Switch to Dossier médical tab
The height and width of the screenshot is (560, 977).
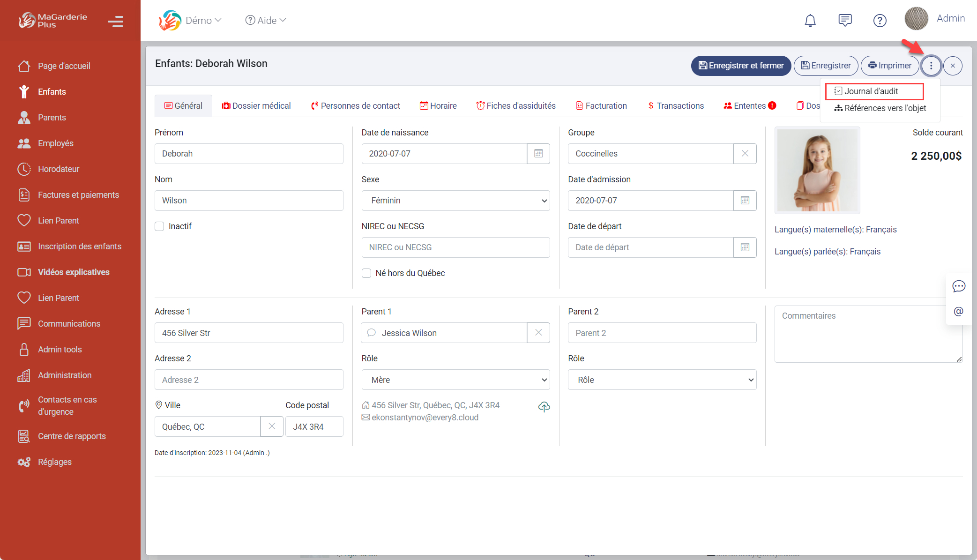point(256,106)
